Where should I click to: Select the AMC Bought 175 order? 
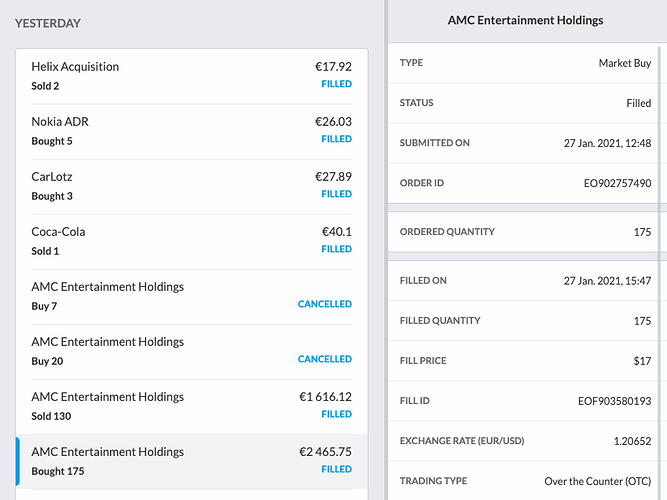click(x=191, y=462)
